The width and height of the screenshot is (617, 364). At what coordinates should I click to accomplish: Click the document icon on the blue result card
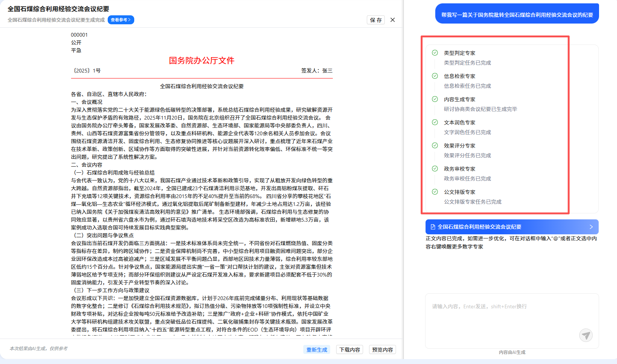(x=433, y=227)
